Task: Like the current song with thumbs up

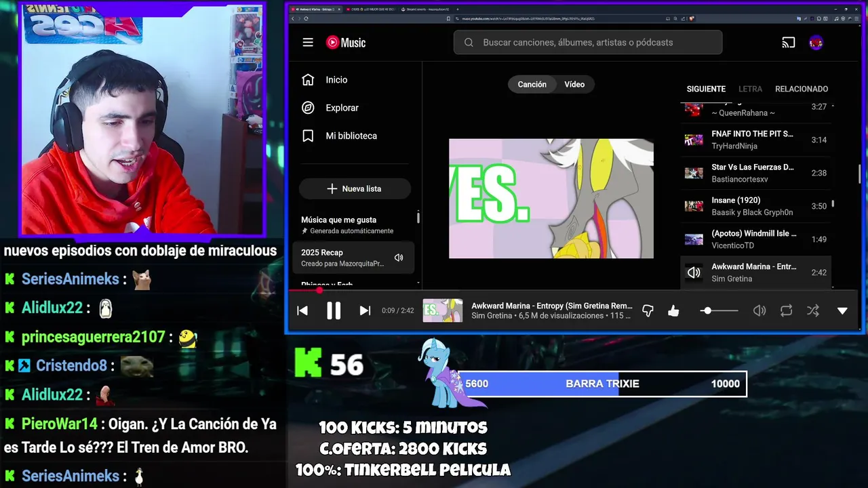Action: coord(673,310)
